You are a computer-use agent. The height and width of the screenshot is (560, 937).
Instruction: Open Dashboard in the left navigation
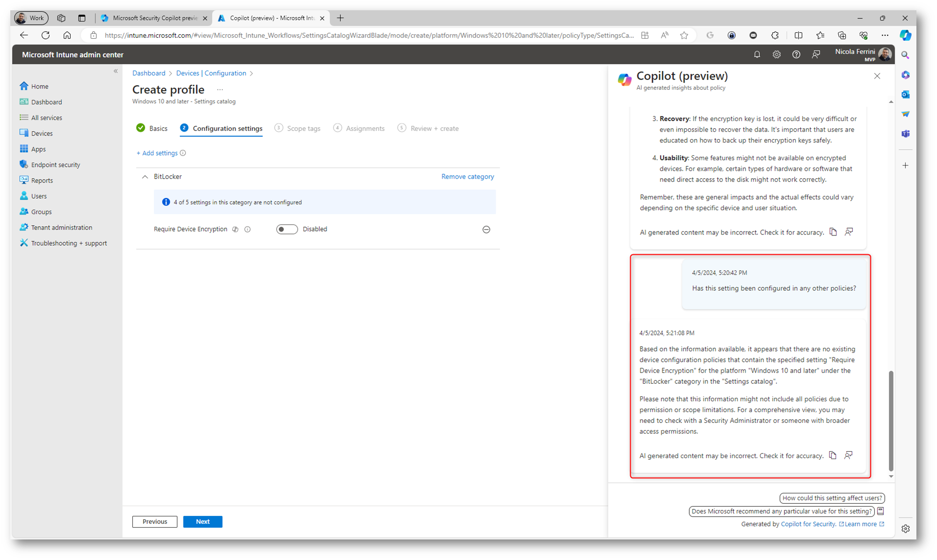click(47, 102)
